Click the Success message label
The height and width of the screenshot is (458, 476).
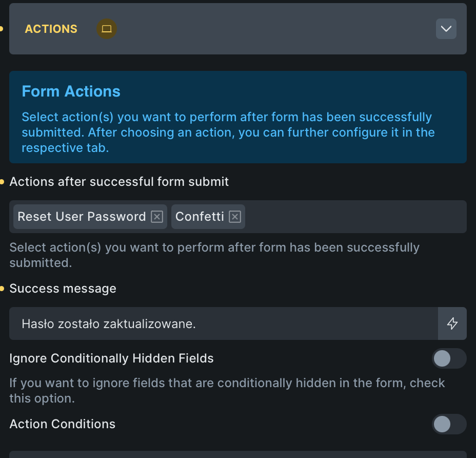(x=63, y=289)
